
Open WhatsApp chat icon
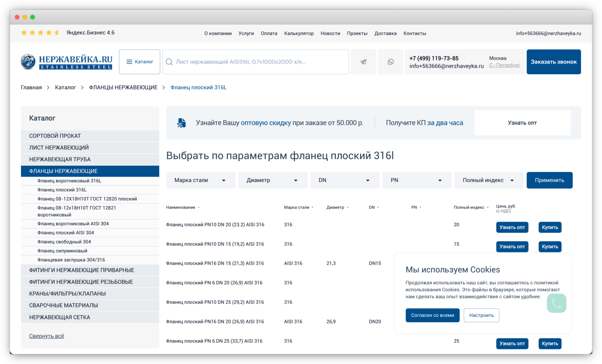390,62
